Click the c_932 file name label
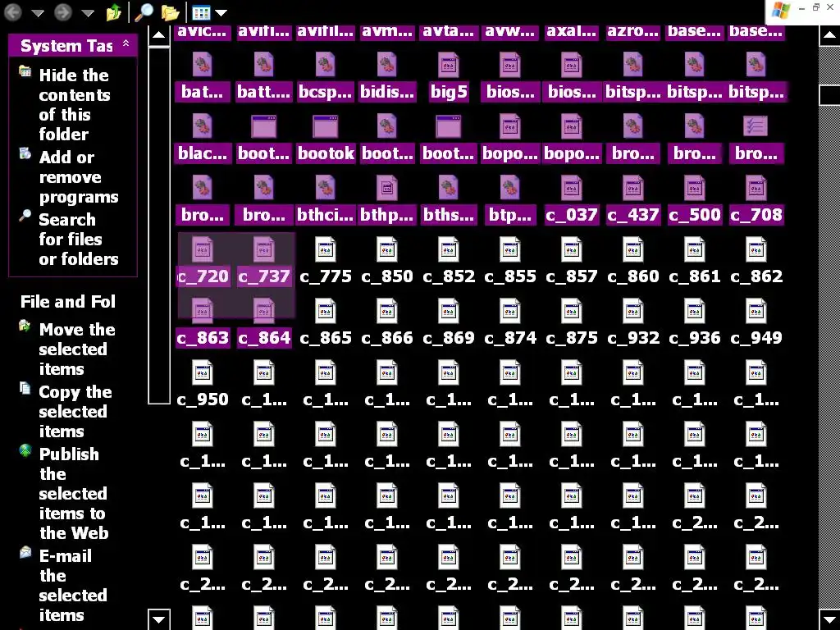840x630 pixels. 633,338
